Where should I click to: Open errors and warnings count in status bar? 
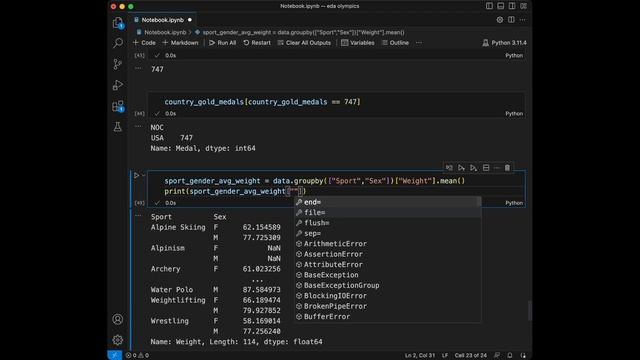(137, 355)
